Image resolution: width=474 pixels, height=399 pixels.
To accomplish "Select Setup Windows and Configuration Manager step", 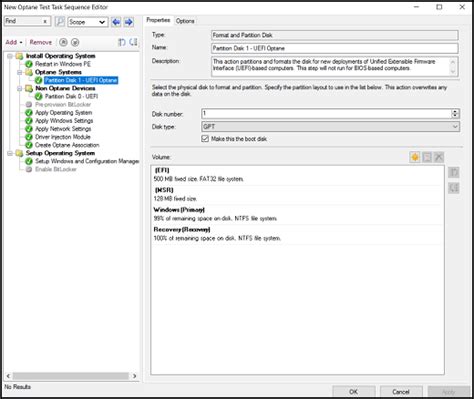I will (x=87, y=161).
